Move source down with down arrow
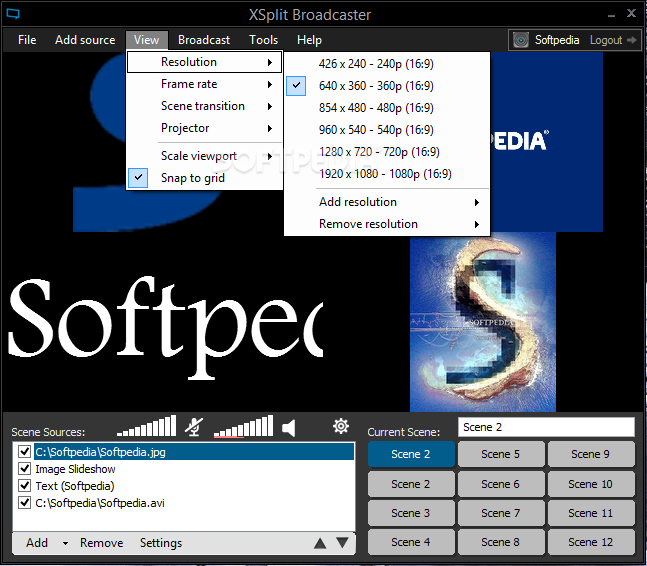This screenshot has width=647, height=566. tap(342, 543)
